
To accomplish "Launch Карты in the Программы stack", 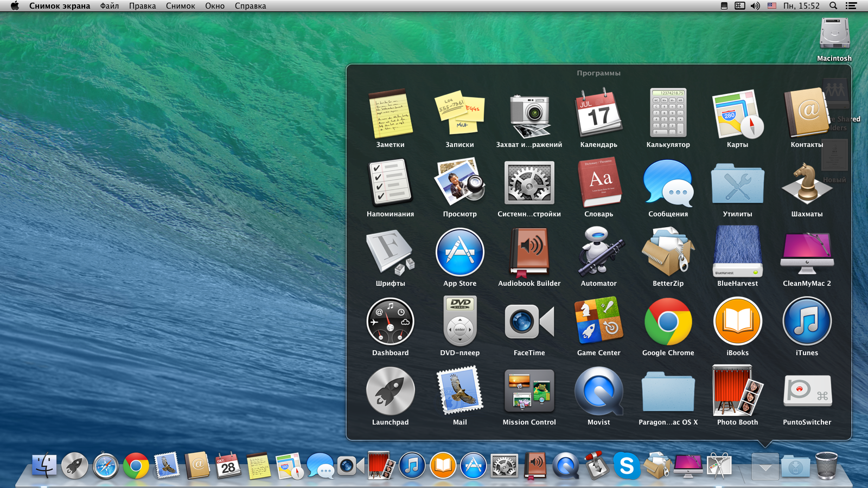I will click(738, 114).
